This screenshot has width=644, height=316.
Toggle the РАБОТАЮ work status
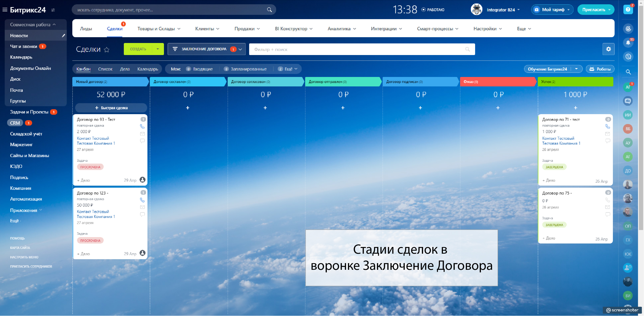point(433,10)
